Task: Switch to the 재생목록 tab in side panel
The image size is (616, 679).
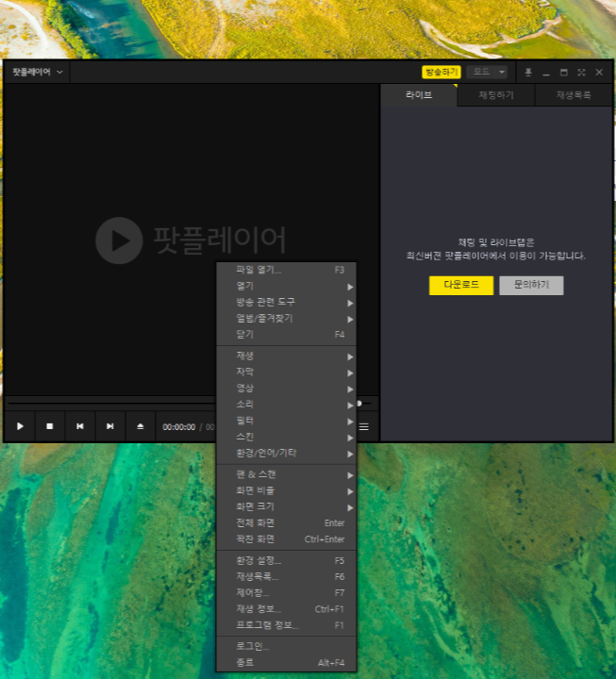Action: click(574, 95)
